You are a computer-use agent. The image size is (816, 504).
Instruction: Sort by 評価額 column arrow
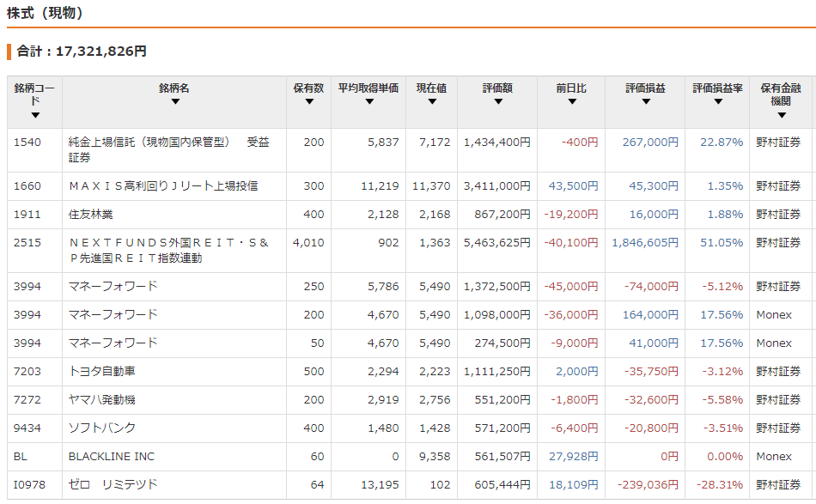[x=498, y=101]
